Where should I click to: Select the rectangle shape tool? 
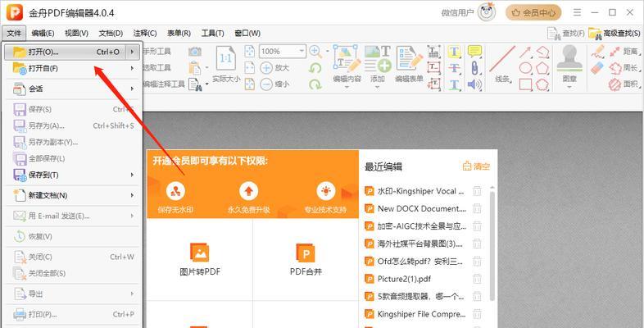pyautogui.click(x=525, y=84)
